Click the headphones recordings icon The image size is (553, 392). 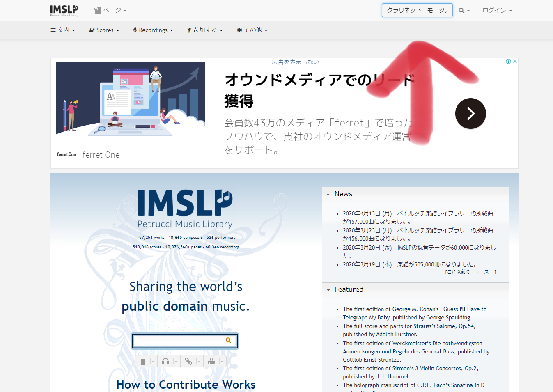pos(165,361)
